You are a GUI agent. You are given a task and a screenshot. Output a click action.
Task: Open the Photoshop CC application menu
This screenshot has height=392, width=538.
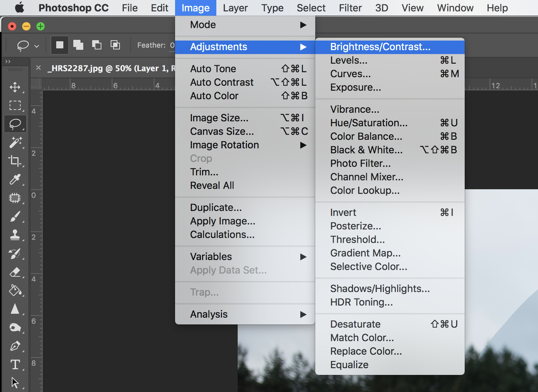click(73, 8)
